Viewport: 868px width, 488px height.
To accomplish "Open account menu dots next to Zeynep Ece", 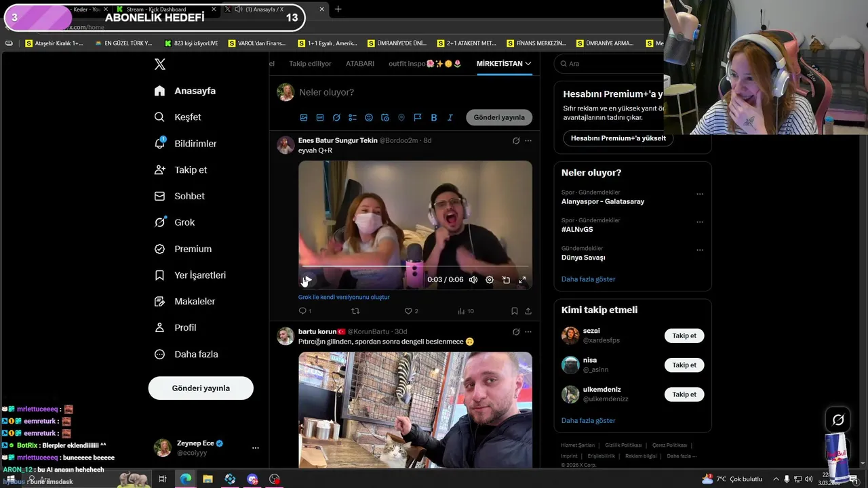I will point(256,448).
